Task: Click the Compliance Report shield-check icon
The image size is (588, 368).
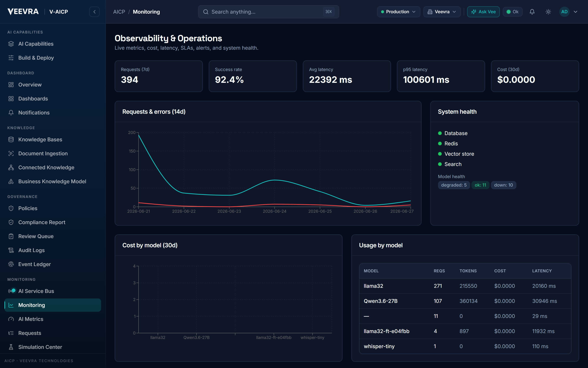Action: (11, 222)
